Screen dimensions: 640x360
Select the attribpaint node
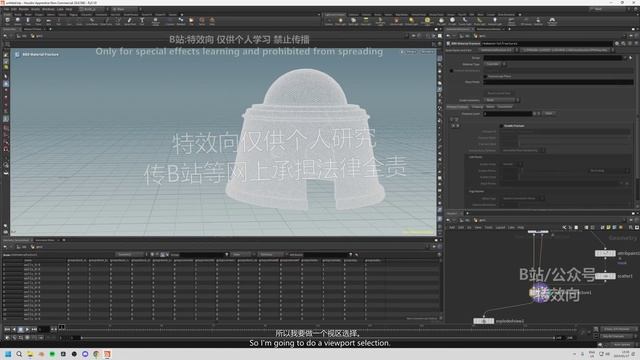pyautogui.click(x=605, y=253)
